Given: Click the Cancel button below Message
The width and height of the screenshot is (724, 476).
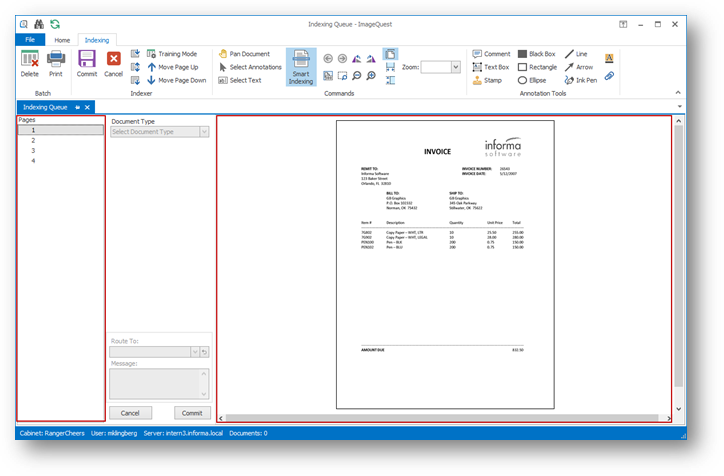Looking at the screenshot, I should pos(130,413).
